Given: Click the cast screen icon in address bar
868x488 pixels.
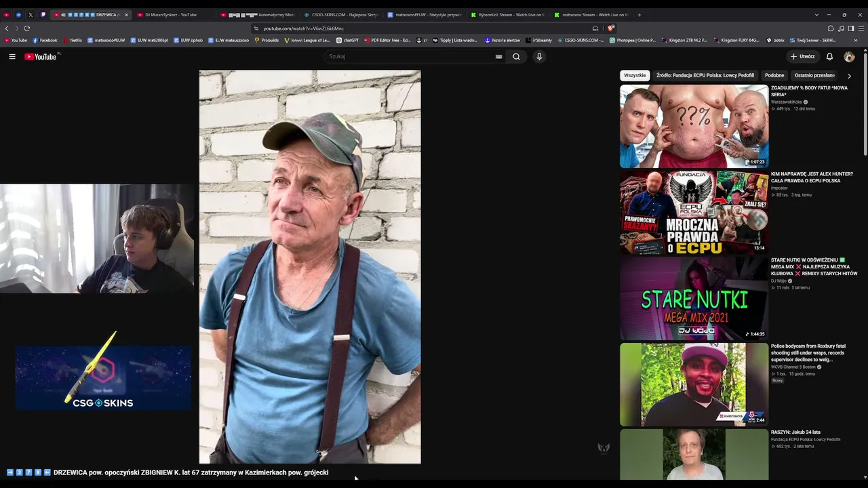Looking at the screenshot, I should click(595, 28).
